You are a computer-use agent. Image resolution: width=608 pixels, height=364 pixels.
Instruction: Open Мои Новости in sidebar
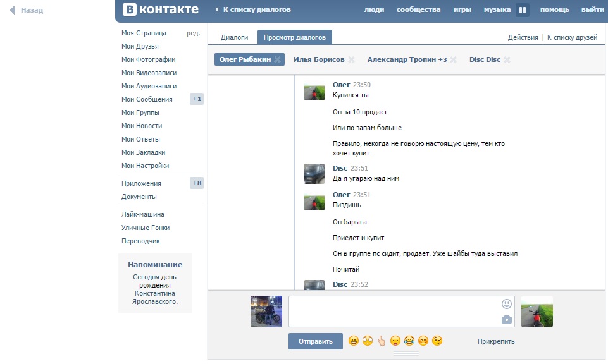click(142, 126)
